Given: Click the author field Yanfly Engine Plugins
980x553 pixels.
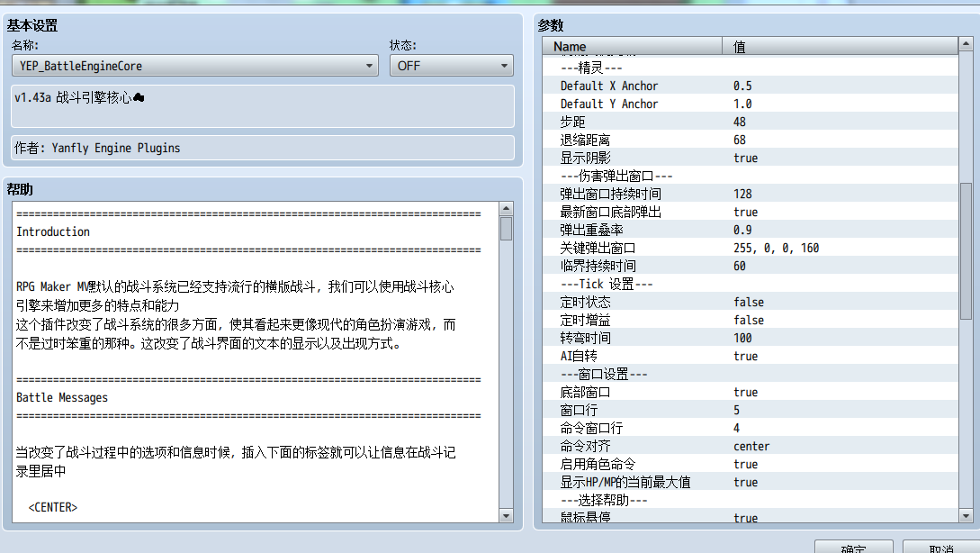Looking at the screenshot, I should click(x=263, y=149).
